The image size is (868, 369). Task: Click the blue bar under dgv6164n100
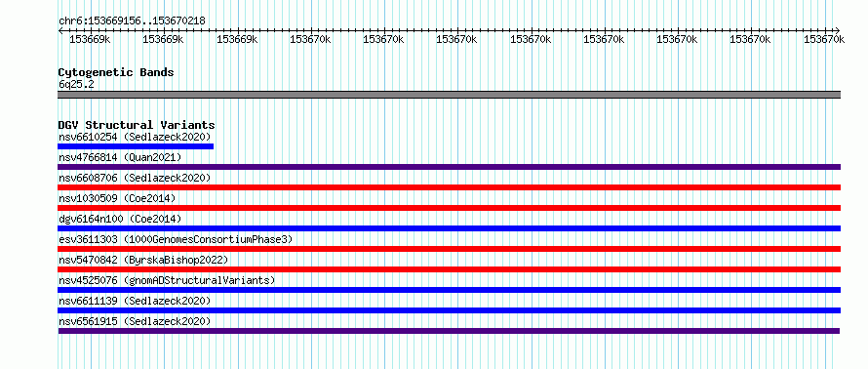[449, 228]
